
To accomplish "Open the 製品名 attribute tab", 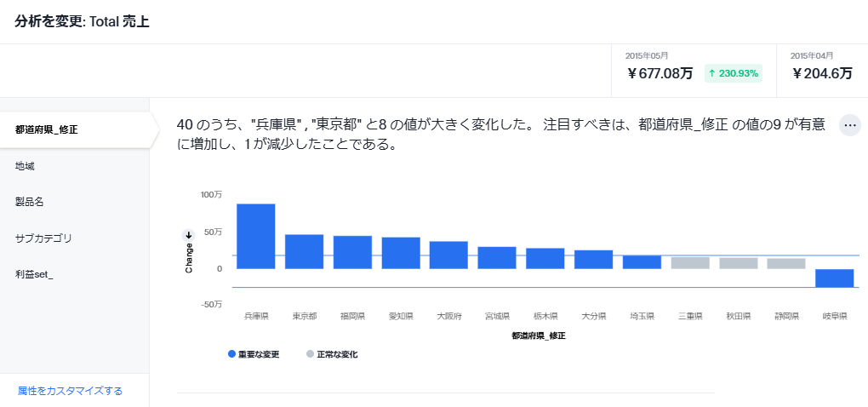I will (29, 202).
